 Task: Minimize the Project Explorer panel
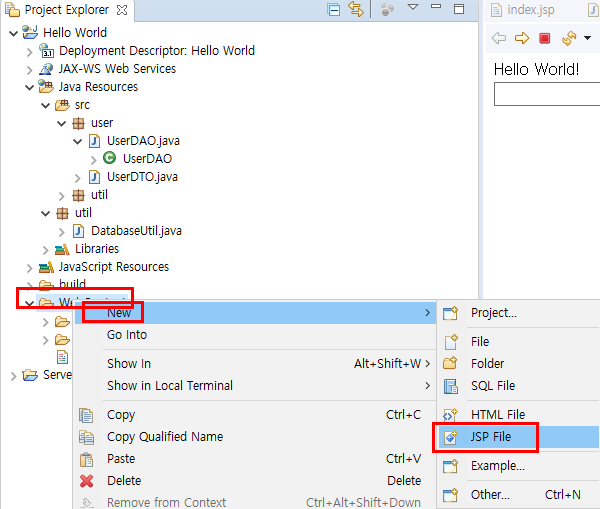tap(436, 7)
